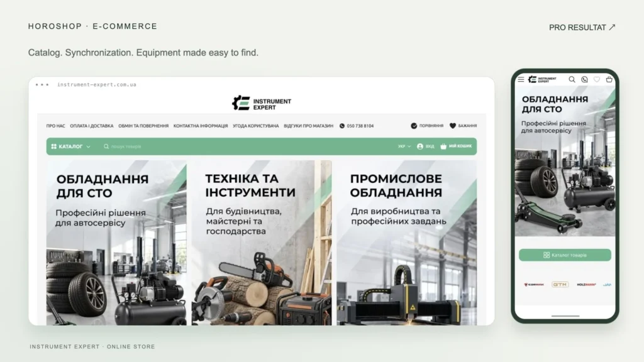
Task: Click the instrument-expert.com.ua address text
Action: pyautogui.click(x=96, y=85)
